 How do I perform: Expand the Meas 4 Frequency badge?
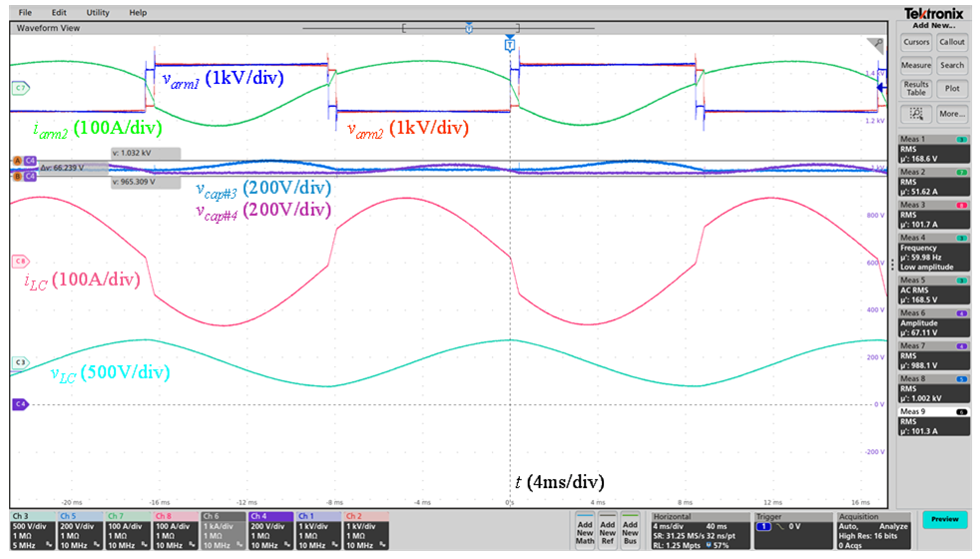[932, 253]
